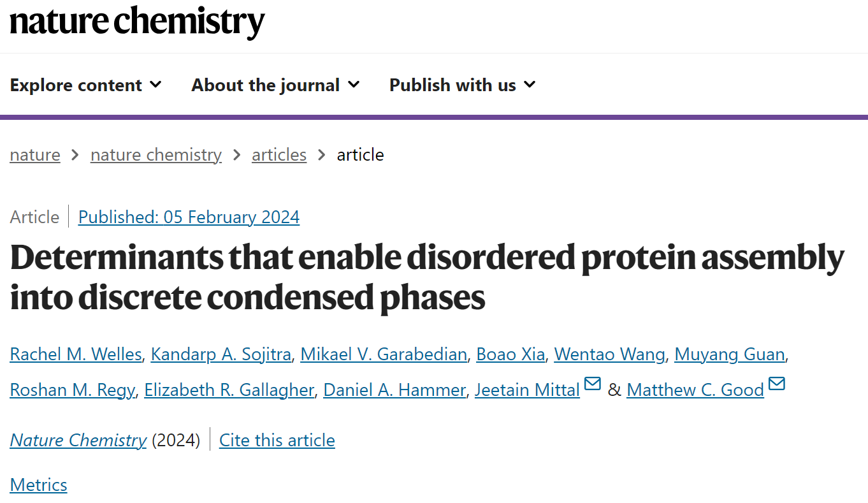Open the Metrics link
Viewport: 868px width, 503px height.
point(38,485)
